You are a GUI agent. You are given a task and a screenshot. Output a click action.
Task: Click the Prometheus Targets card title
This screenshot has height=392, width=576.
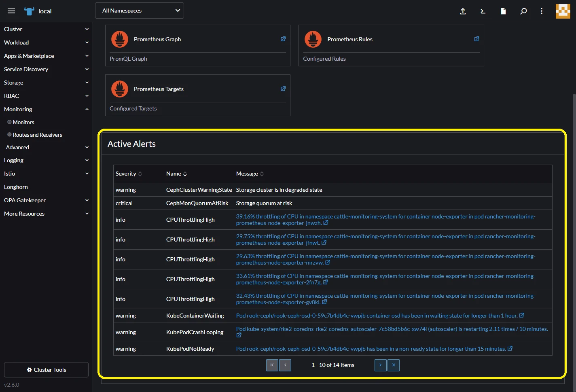[159, 89]
